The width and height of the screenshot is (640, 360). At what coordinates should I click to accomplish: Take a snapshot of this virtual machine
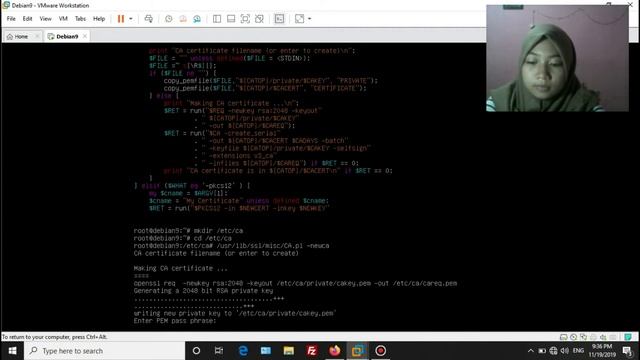pos(169,19)
